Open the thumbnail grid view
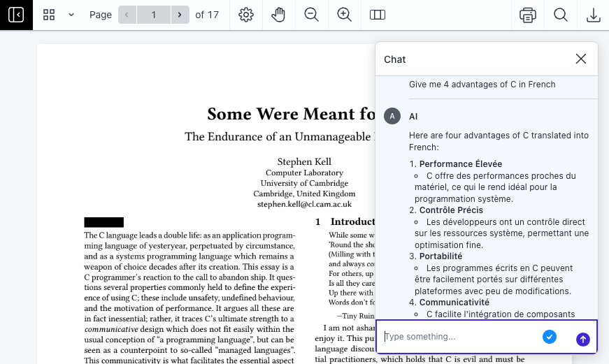Image resolution: width=609 pixels, height=364 pixels. coord(49,15)
